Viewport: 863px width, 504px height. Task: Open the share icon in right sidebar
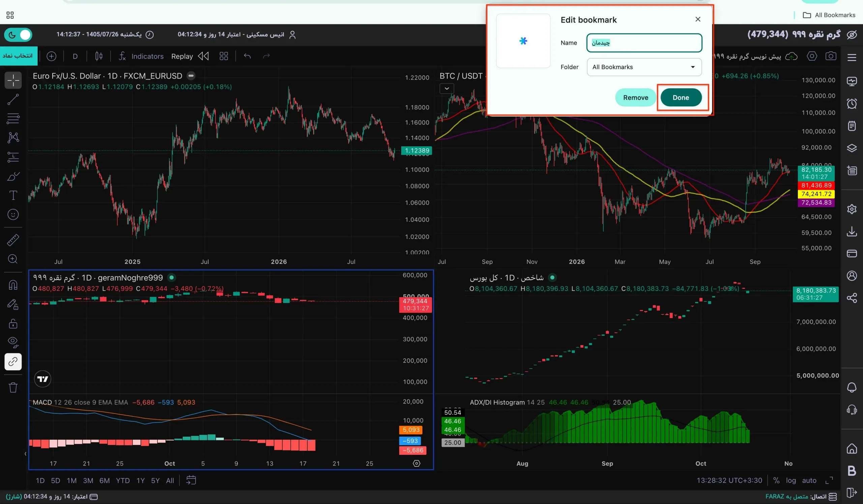pos(852,298)
